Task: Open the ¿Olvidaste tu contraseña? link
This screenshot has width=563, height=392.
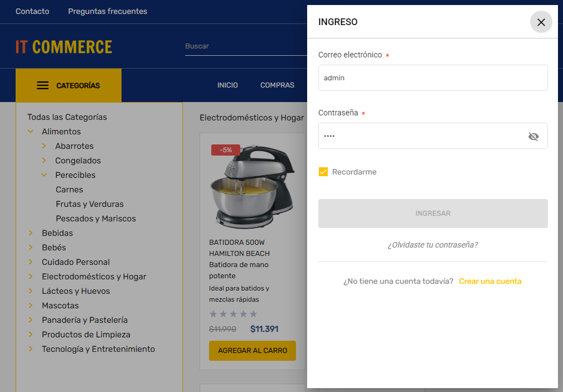Action: 433,245
